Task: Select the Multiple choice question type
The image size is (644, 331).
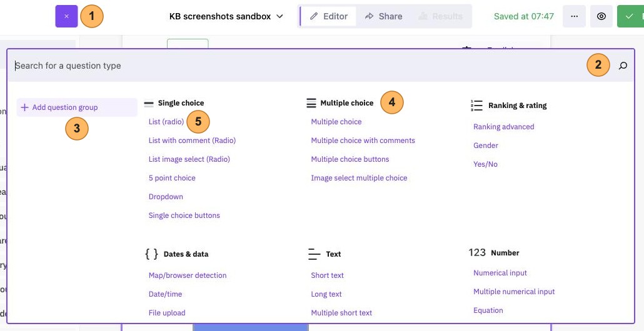Action: 336,122
